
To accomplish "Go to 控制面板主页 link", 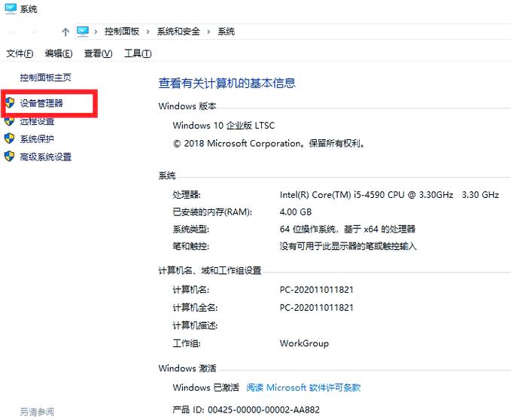I will 46,78.
